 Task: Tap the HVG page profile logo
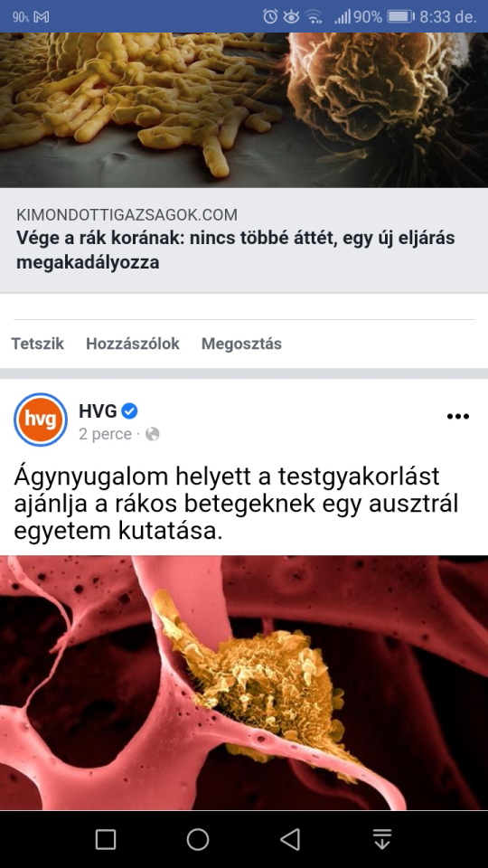(41, 420)
